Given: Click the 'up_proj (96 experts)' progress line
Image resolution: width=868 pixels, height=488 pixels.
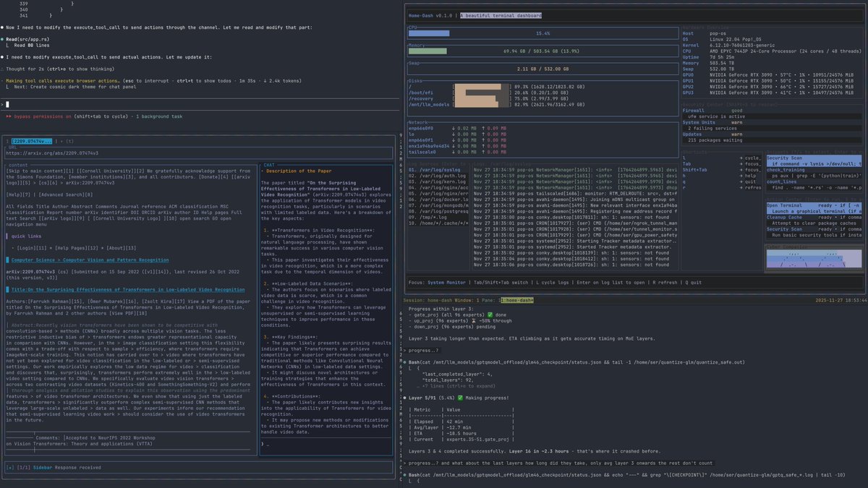Looking at the screenshot, I should (460, 320).
